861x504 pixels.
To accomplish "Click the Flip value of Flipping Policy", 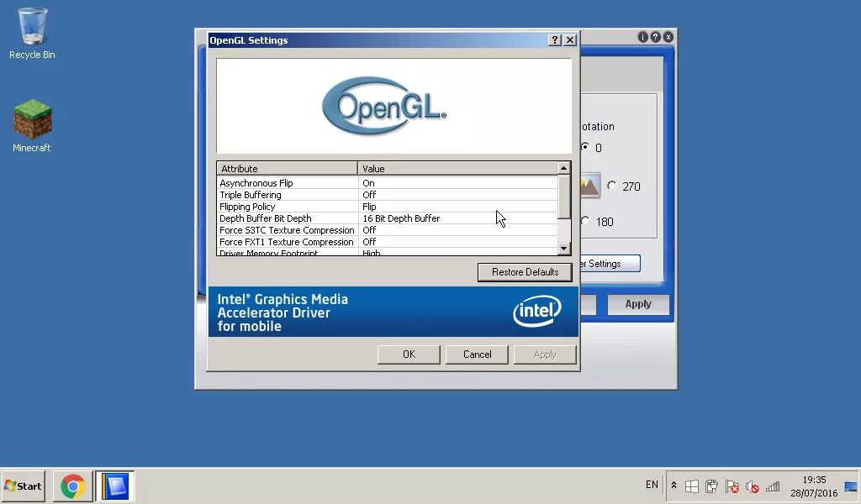I will click(369, 207).
